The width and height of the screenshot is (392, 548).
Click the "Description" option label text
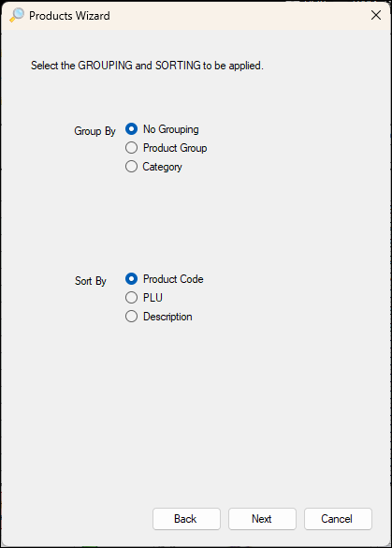(x=167, y=317)
